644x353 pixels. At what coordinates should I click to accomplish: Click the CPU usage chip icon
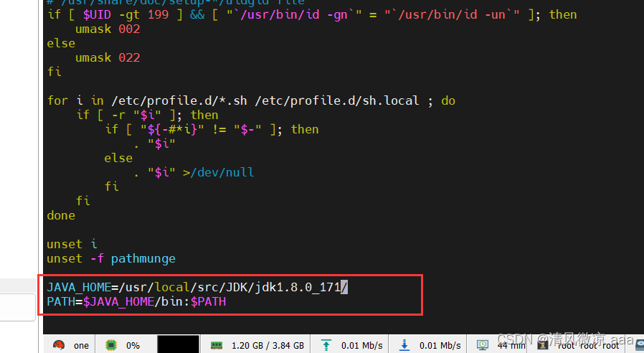(x=111, y=345)
